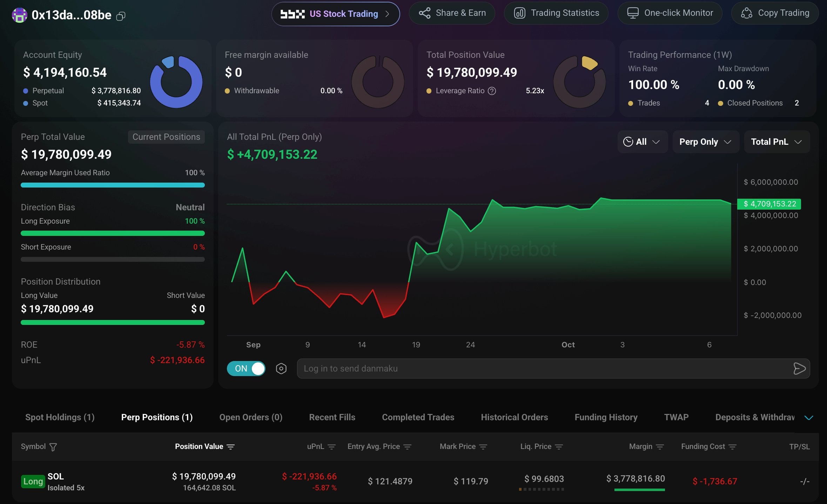Click the $4,709,153.22 chart price label
Image resolution: width=827 pixels, height=504 pixels.
(x=769, y=204)
